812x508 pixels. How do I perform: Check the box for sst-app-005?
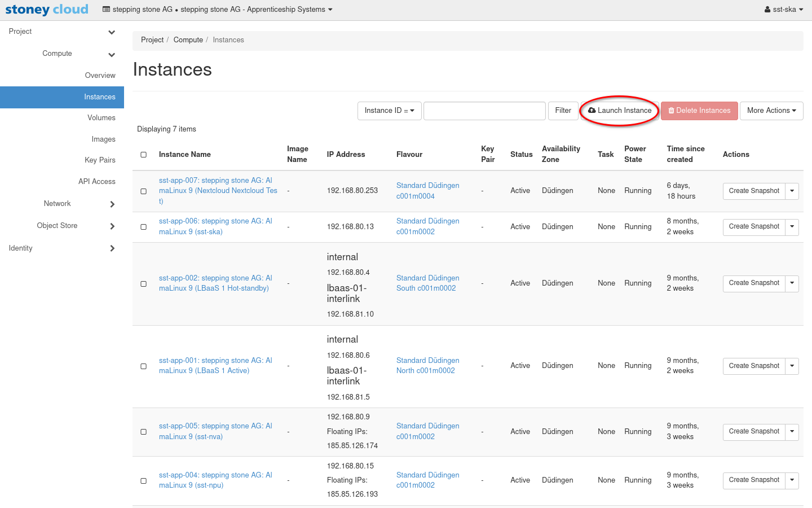[144, 432]
